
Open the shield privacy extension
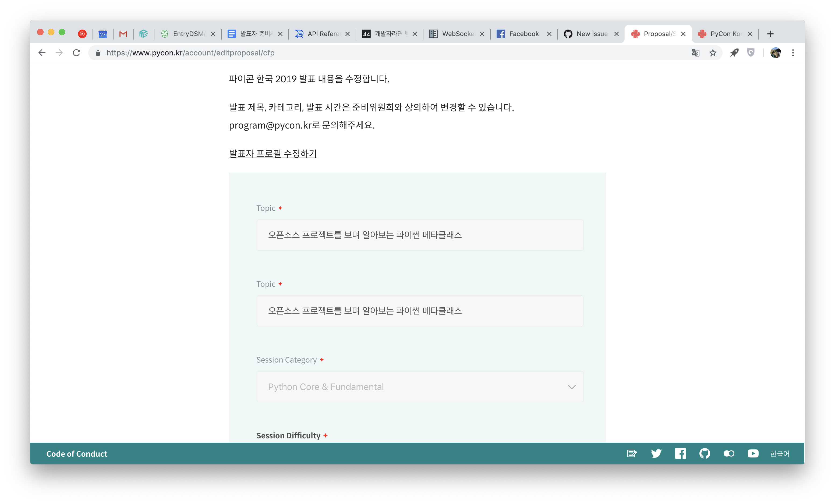click(x=751, y=53)
